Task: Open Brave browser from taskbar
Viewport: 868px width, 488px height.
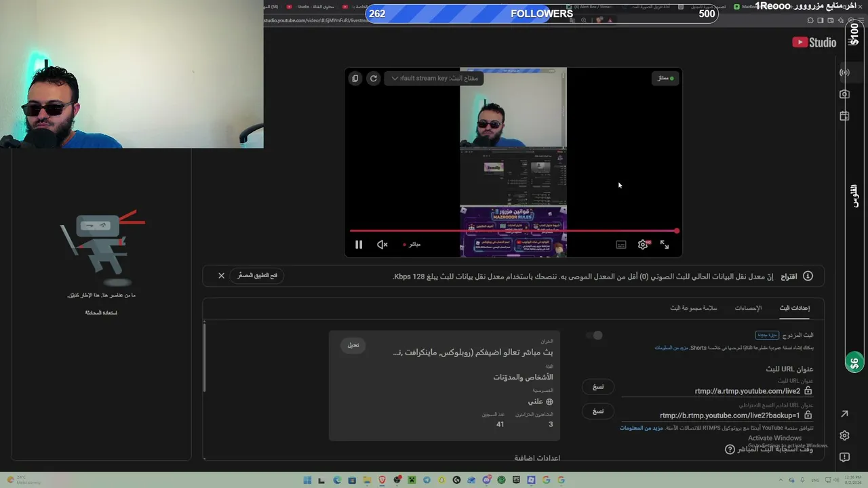Action: (382, 480)
